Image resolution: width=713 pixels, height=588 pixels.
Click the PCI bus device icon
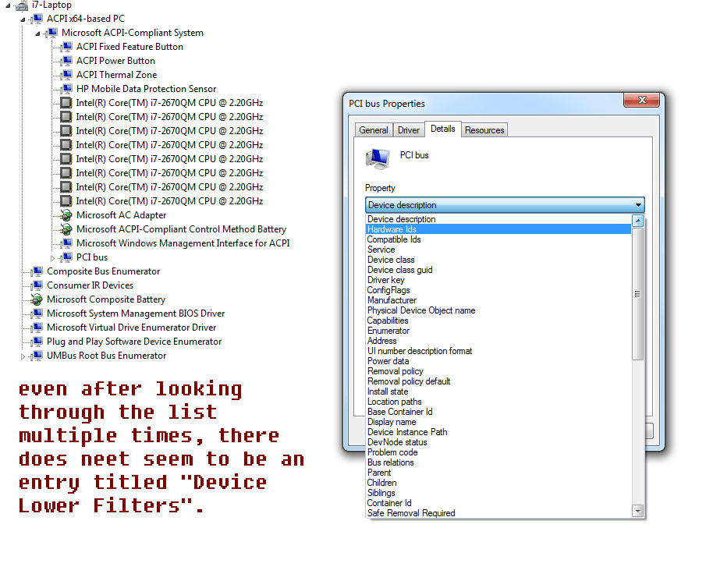66,257
